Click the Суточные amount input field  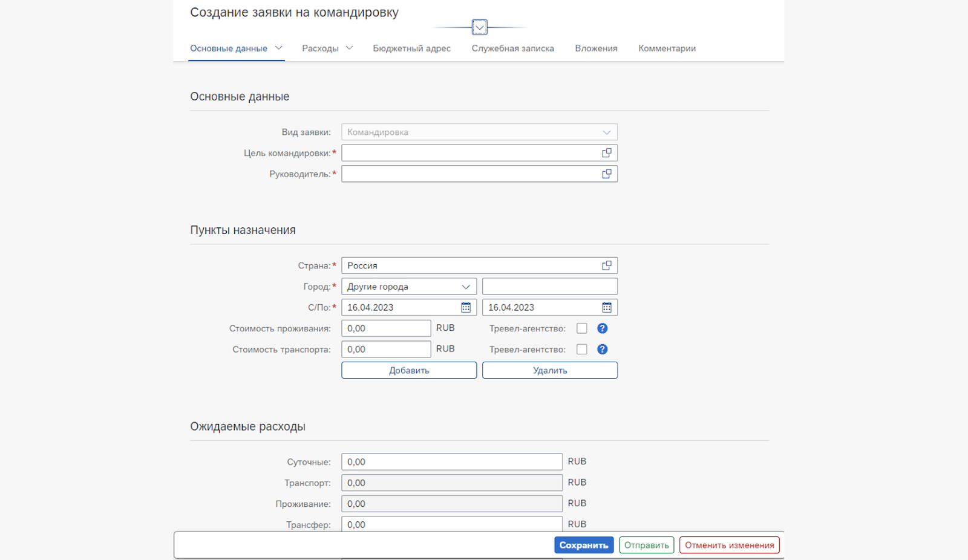pos(451,462)
